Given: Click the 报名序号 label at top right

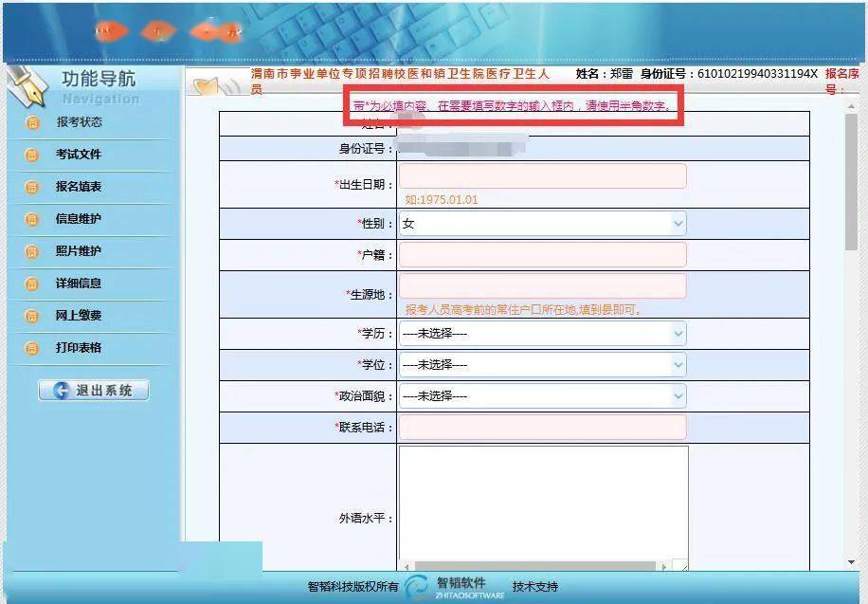Looking at the screenshot, I should [x=841, y=81].
